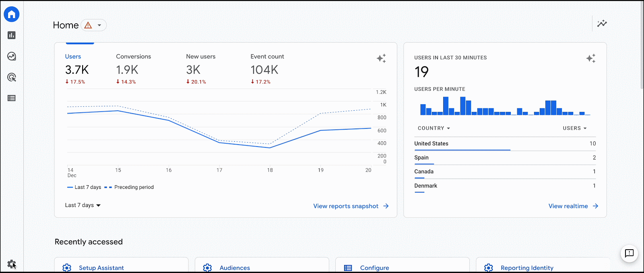644x273 pixels.
Task: Open the Advertising icon in sidebar
Action: (x=12, y=77)
